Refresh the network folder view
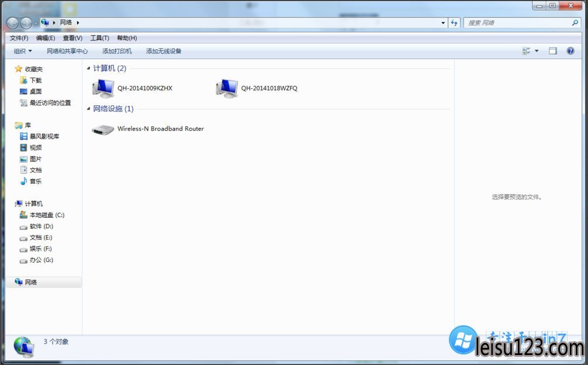588x365 pixels. pos(454,22)
